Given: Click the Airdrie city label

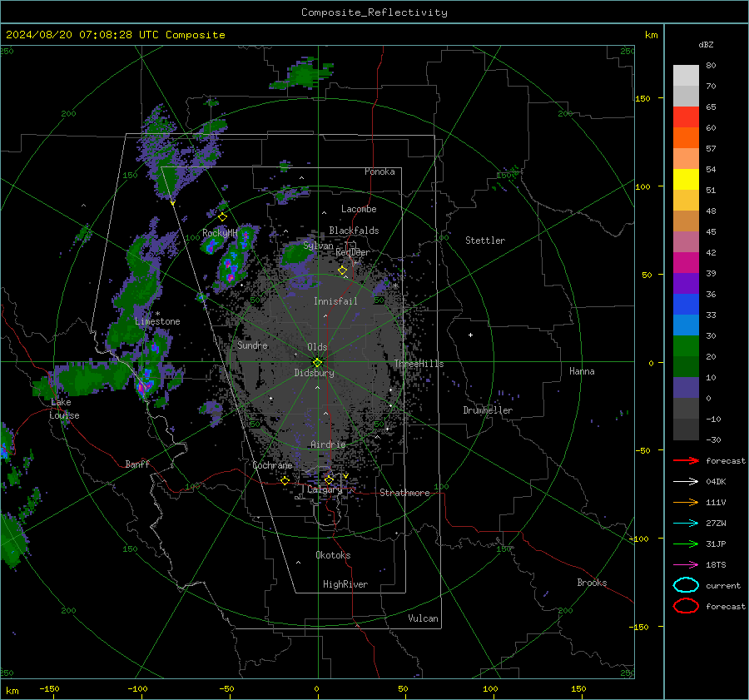Looking at the screenshot, I should [x=328, y=444].
